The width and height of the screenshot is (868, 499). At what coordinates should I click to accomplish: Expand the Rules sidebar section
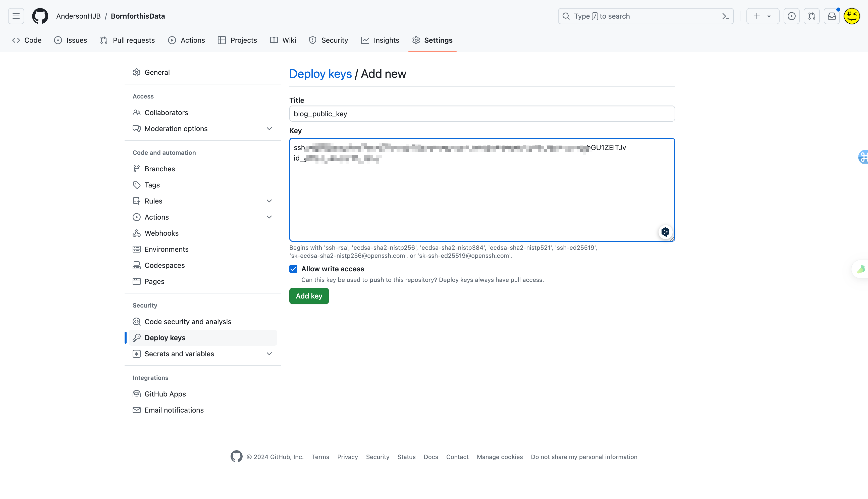(269, 201)
